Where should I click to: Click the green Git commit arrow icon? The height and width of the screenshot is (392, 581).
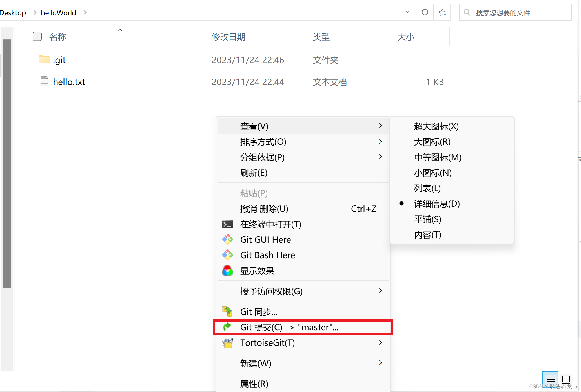227,327
